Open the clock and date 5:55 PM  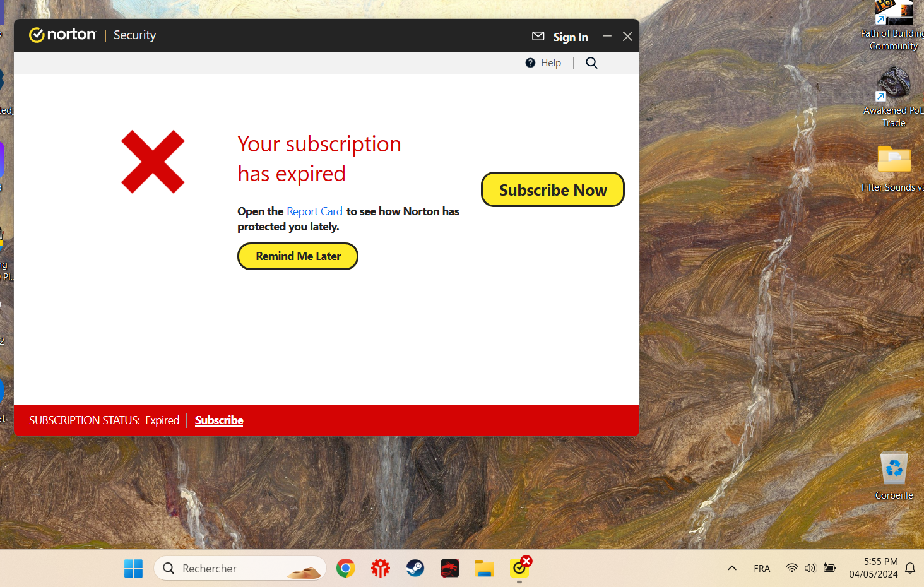click(874, 568)
